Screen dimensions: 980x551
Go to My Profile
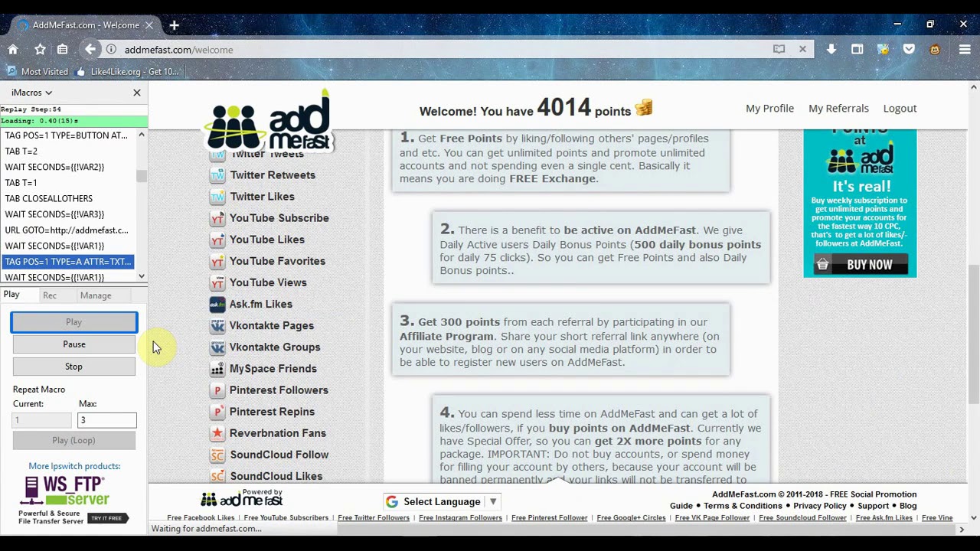(769, 108)
